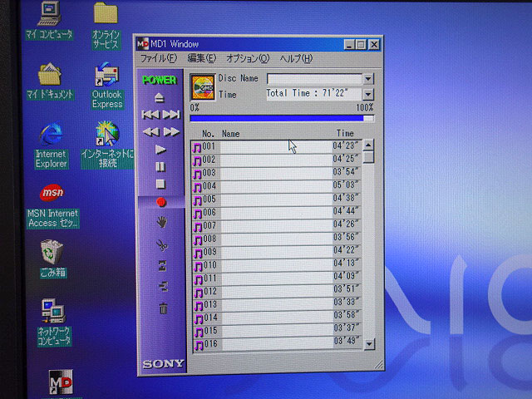Open the ヘルプ(H) menu
Screen dimensions: 532x399
[296, 58]
